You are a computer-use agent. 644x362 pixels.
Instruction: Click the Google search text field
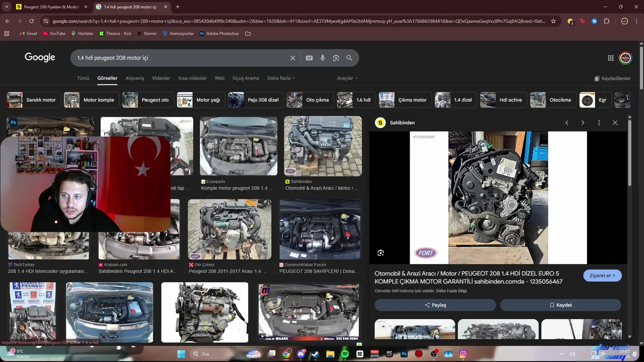pyautogui.click(x=181, y=58)
